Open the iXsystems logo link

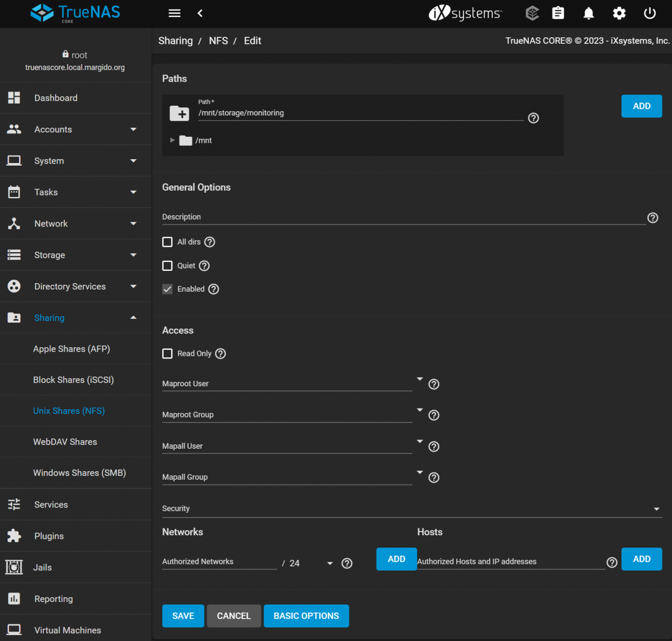[465, 13]
